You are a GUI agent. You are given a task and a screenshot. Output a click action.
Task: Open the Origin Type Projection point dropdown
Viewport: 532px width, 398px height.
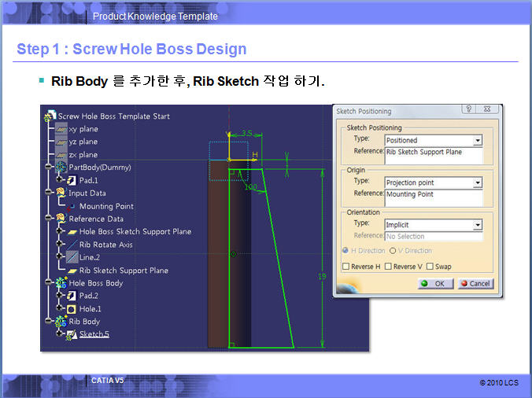[x=477, y=183]
